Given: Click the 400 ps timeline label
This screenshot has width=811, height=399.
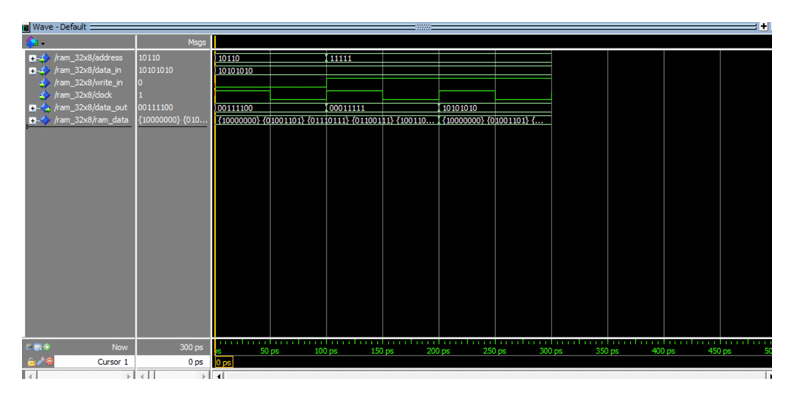Looking at the screenshot, I should click(x=664, y=351).
